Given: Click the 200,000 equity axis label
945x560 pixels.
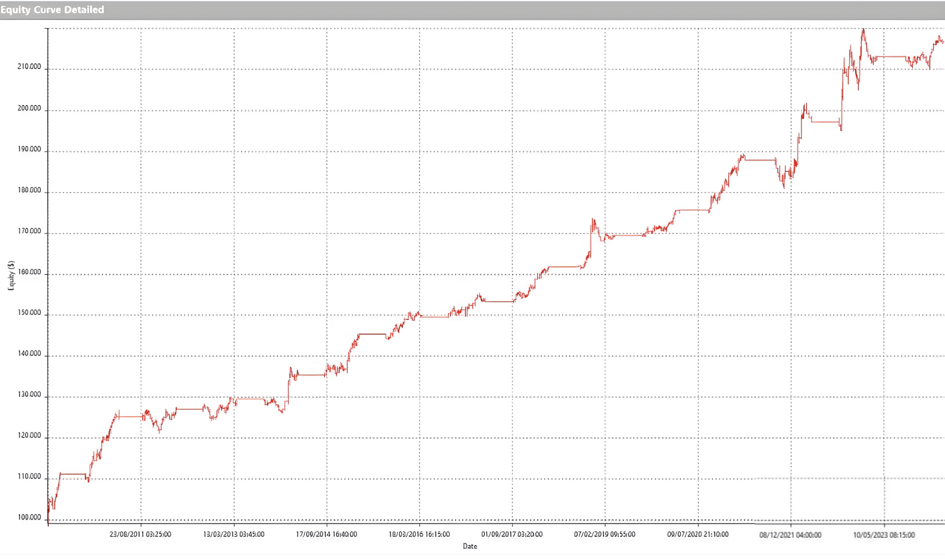Looking at the screenshot, I should point(29,108).
